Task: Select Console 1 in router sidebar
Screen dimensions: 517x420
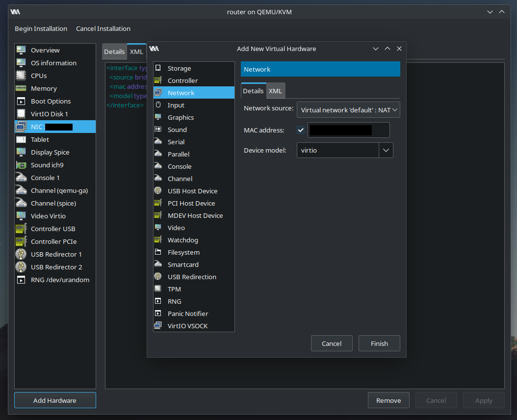Action: point(55,178)
